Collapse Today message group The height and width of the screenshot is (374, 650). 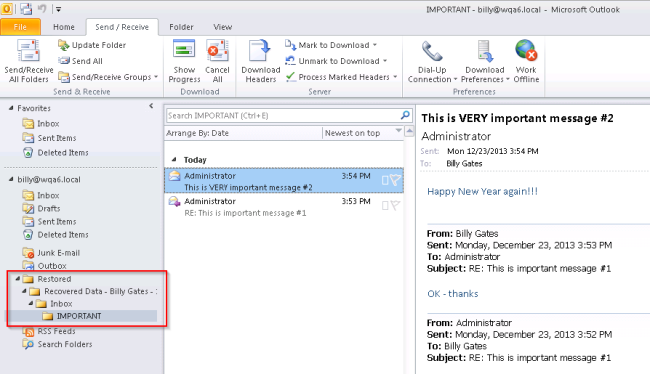point(174,159)
